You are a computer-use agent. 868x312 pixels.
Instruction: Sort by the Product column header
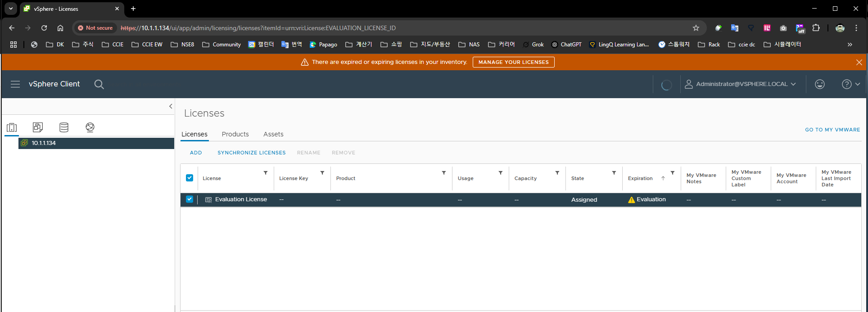346,178
